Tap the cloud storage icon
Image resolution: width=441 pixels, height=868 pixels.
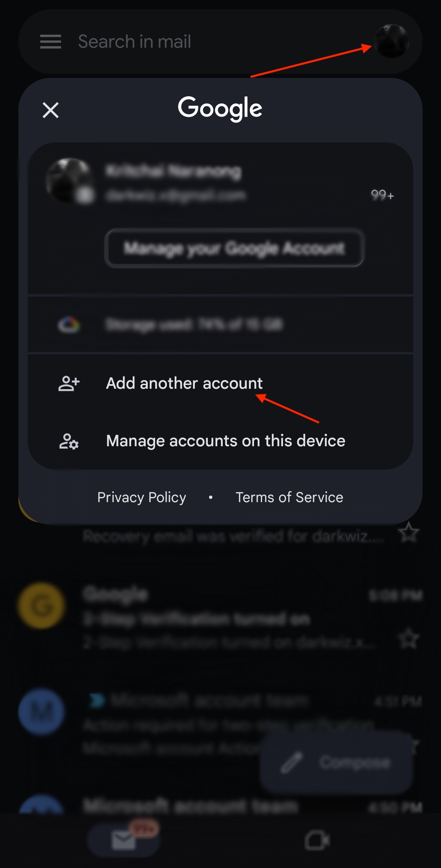click(x=69, y=325)
